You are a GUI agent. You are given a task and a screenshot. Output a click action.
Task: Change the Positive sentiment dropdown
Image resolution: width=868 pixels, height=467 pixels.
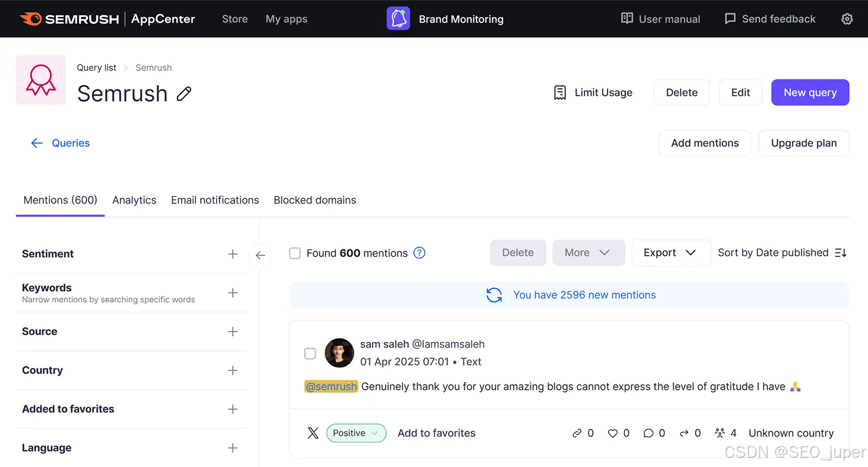click(356, 433)
